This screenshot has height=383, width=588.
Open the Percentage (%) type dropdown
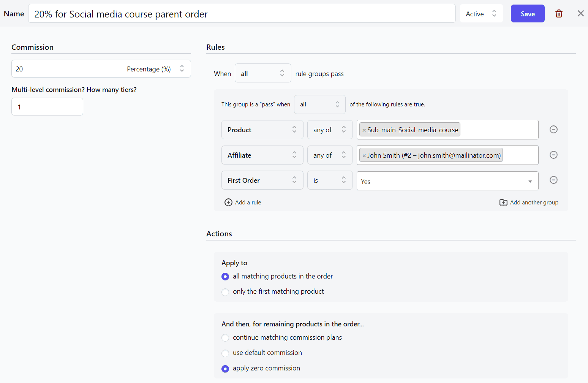156,69
